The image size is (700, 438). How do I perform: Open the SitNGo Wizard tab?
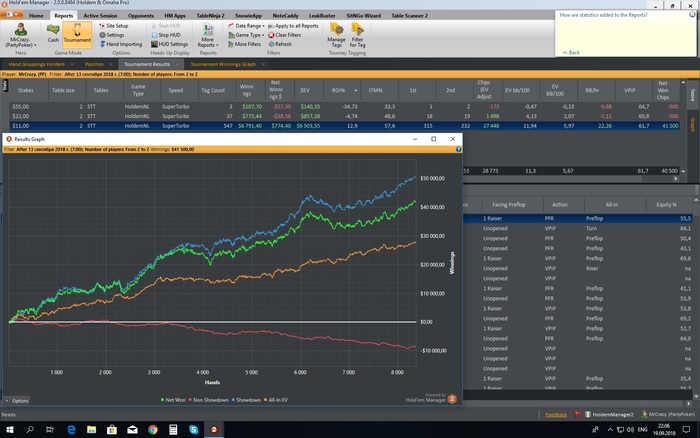pos(363,16)
